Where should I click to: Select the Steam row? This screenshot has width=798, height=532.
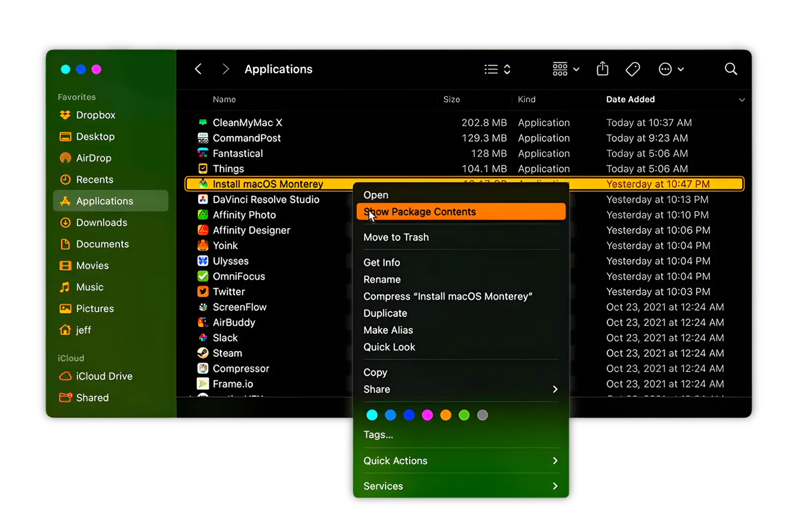464,353
